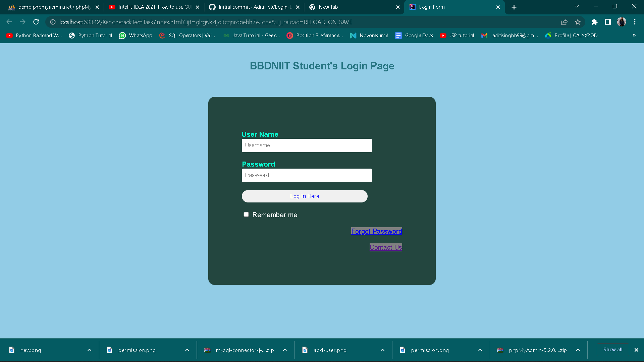The height and width of the screenshot is (362, 644).
Task: Bookmark this page using the star icon
Action: pyautogui.click(x=578, y=22)
